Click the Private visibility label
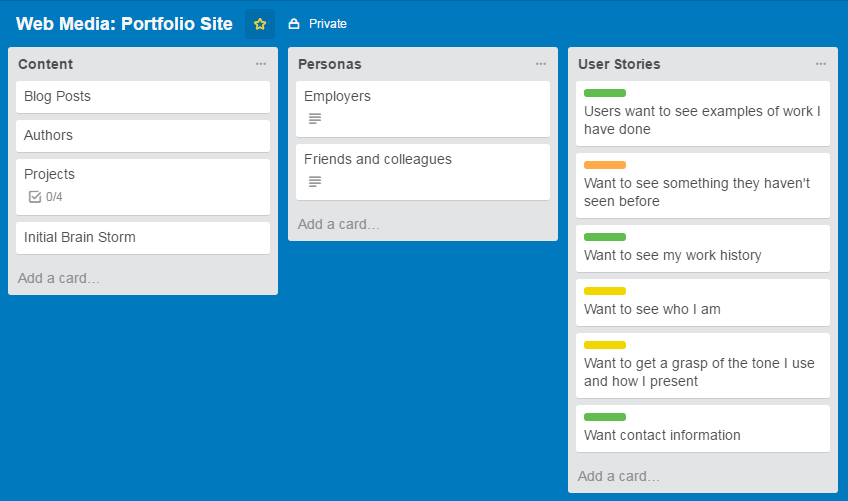Image resolution: width=848 pixels, height=501 pixels. [328, 24]
